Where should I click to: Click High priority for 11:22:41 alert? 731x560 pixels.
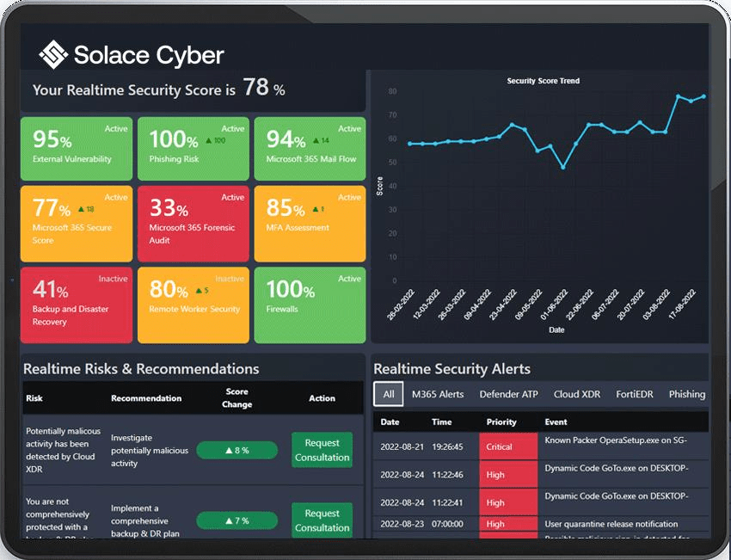tap(508, 502)
